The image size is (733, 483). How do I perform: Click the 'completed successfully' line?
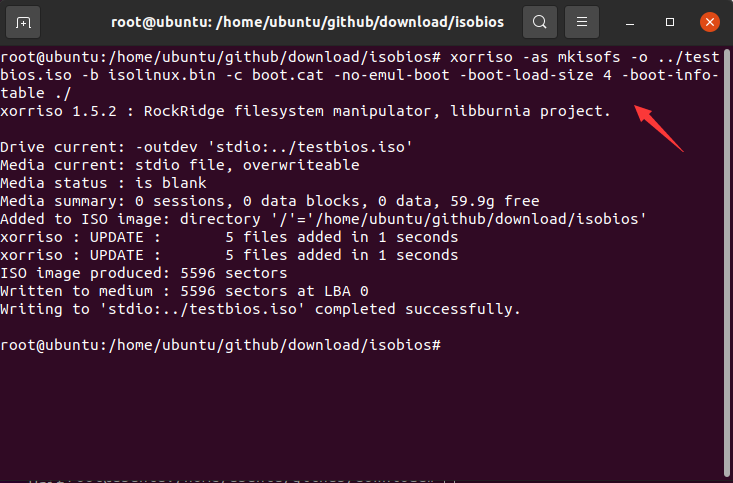click(x=260, y=309)
